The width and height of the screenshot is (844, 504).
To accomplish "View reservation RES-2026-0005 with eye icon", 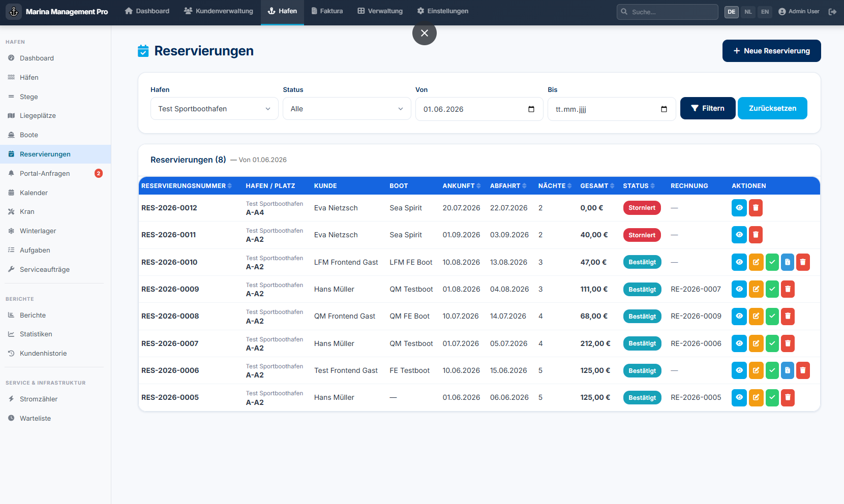I will [x=739, y=397].
